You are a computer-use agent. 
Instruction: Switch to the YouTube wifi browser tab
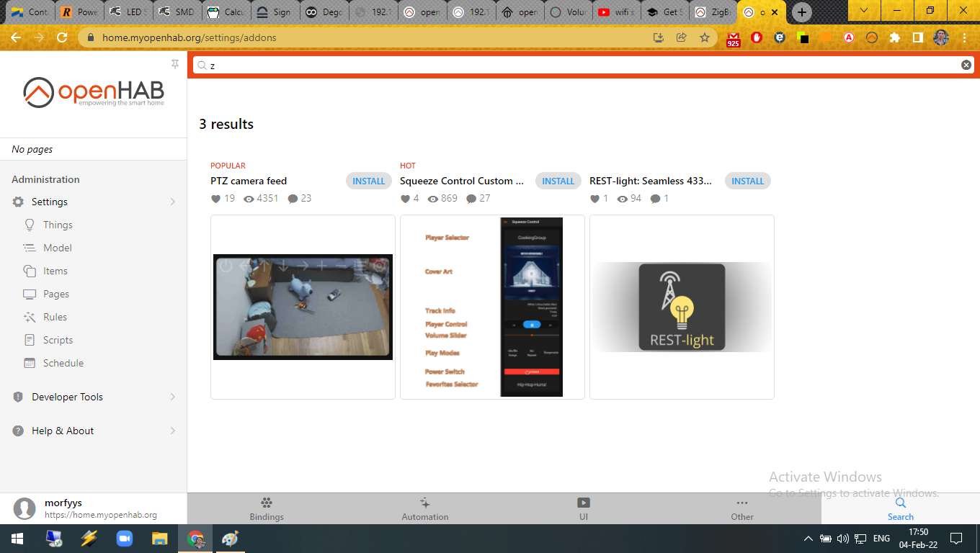pyautogui.click(x=616, y=12)
